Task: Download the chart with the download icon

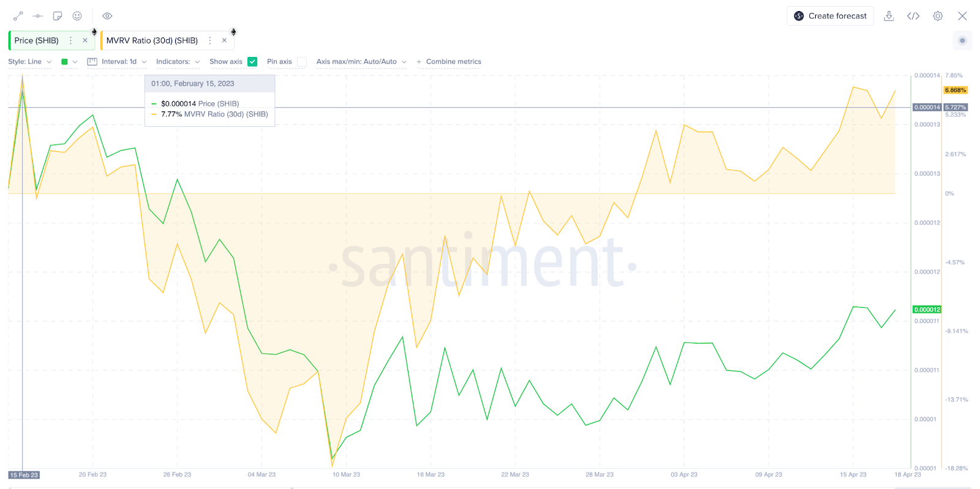Action: [x=889, y=16]
